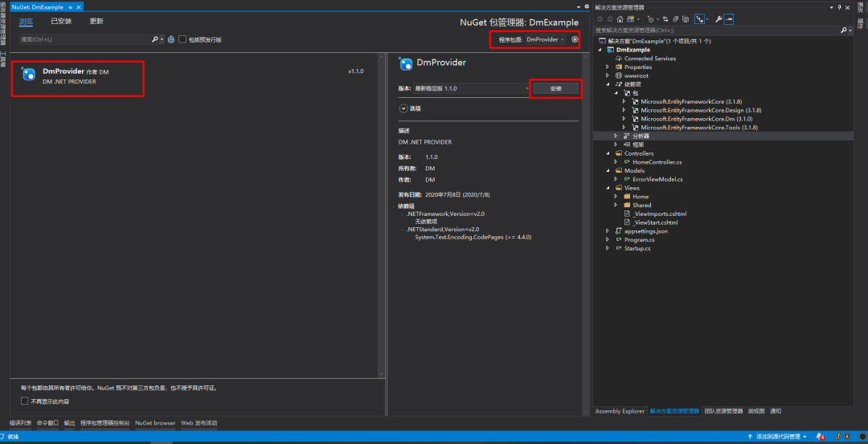Click the refresh icon beside NuGet search
868x444 pixels.
pos(171,39)
